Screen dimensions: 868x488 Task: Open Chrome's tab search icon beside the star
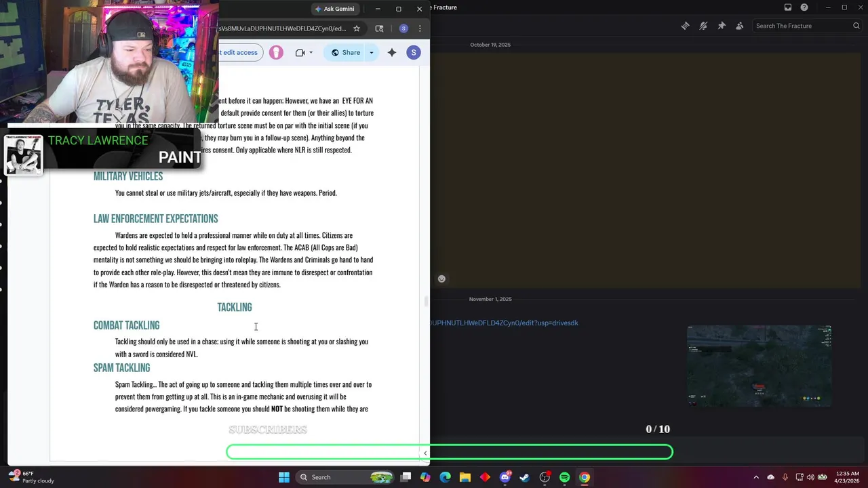379,28
